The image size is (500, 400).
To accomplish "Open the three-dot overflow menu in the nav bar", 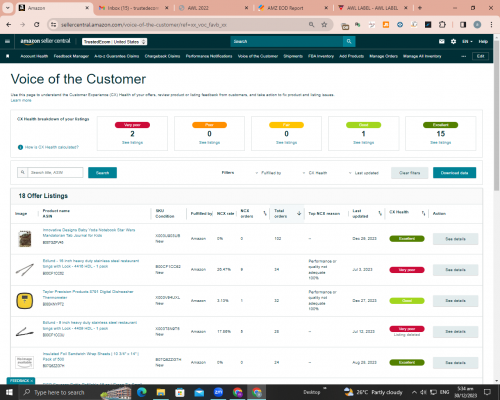I will click(x=463, y=56).
